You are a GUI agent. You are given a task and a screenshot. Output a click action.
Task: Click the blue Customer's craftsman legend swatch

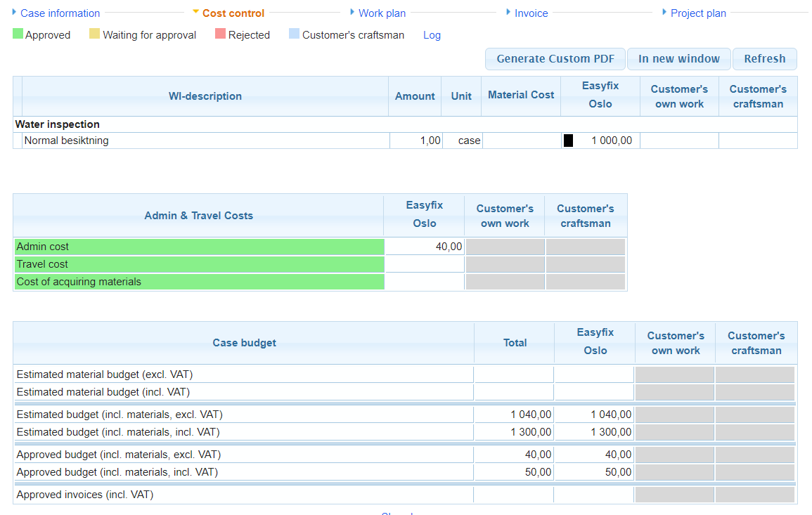294,34
